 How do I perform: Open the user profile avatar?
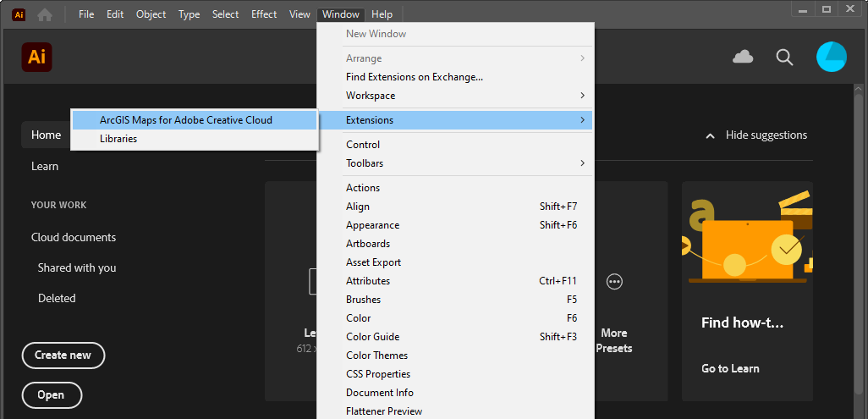pyautogui.click(x=832, y=57)
